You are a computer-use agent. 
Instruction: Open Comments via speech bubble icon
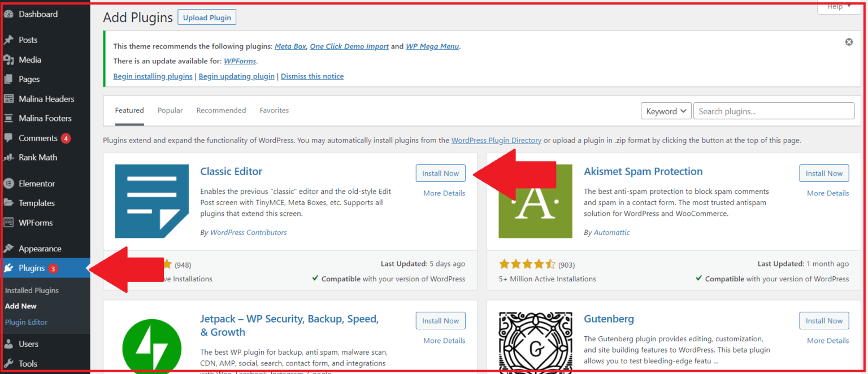[x=8, y=138]
